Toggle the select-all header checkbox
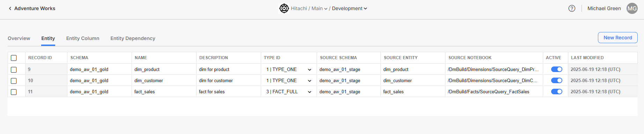This screenshot has height=134, width=644. tap(14, 58)
